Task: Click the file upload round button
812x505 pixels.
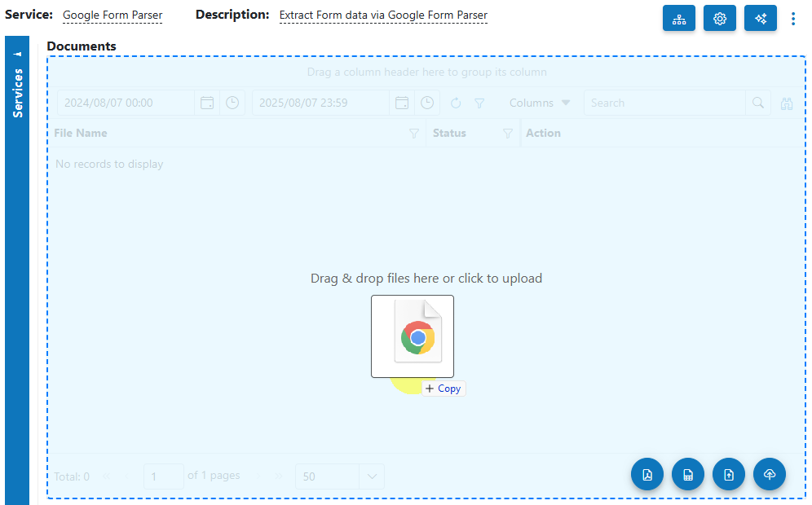Action: click(x=729, y=474)
